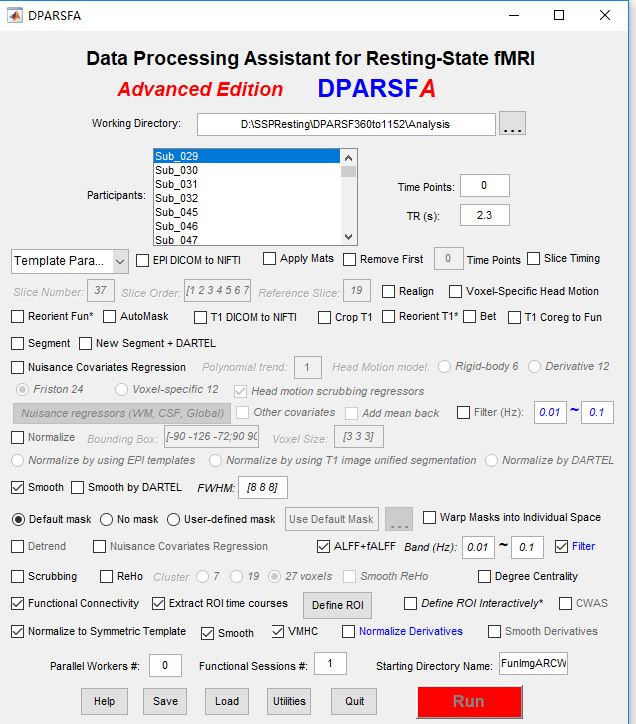Click the FWHM [8 8 8] field
The width and height of the screenshot is (636, 724).
click(263, 488)
